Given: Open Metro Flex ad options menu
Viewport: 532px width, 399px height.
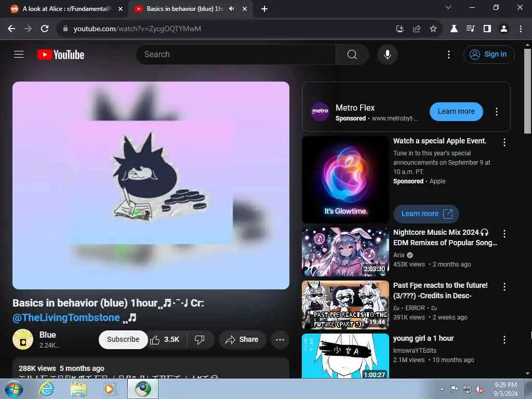Looking at the screenshot, I should [496, 112].
